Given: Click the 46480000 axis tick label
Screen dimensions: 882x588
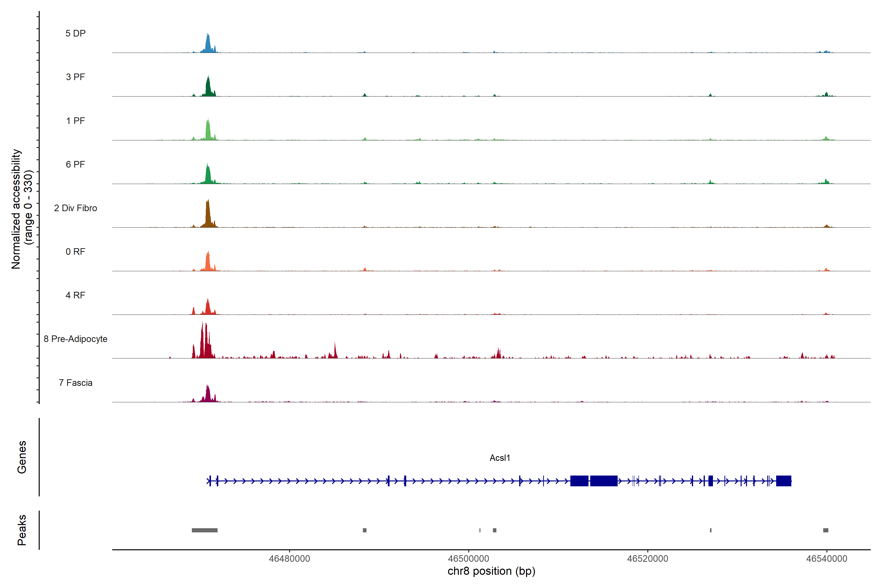Looking at the screenshot, I should pos(289,559).
